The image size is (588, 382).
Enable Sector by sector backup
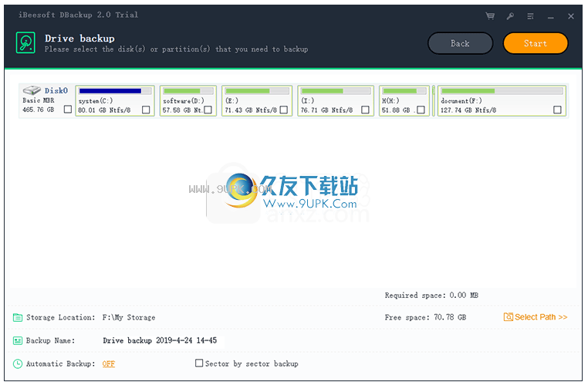tap(199, 363)
